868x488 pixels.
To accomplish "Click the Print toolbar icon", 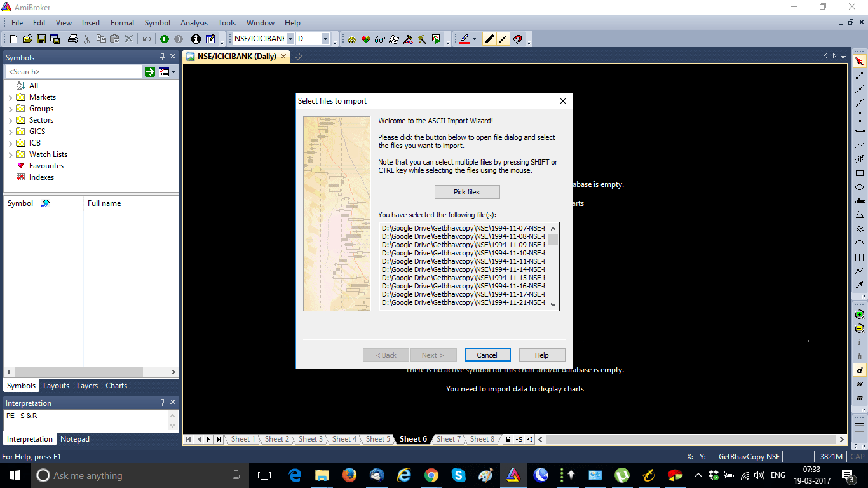I will (72, 39).
